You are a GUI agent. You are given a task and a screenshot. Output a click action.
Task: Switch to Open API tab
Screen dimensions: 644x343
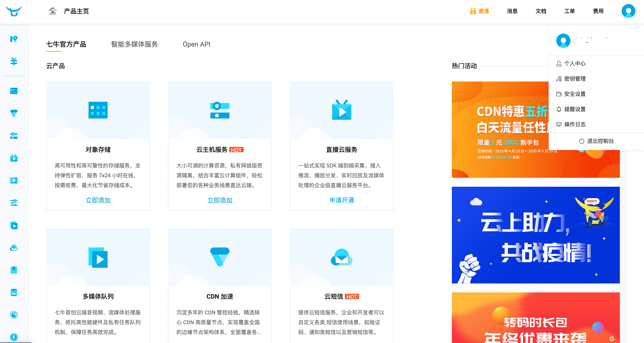[197, 44]
